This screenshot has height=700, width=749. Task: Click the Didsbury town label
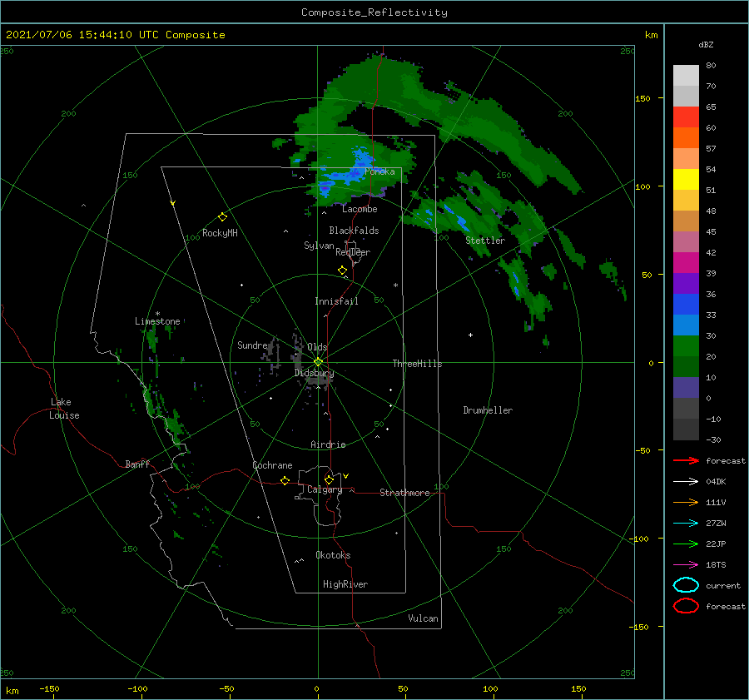[x=315, y=373]
